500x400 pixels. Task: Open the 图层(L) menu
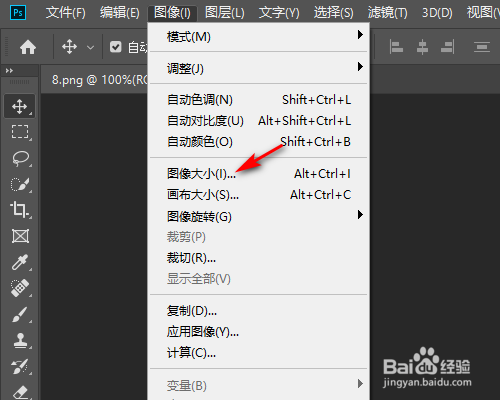tap(225, 13)
